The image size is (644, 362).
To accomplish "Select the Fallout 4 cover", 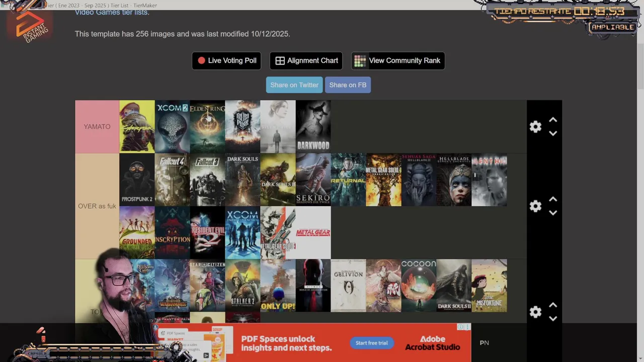I will tap(172, 179).
